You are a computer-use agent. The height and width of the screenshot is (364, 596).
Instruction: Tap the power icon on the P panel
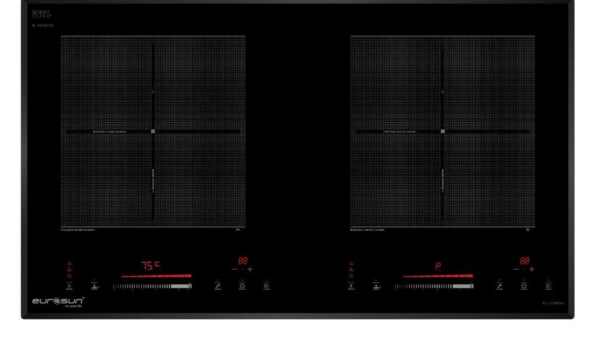click(524, 286)
